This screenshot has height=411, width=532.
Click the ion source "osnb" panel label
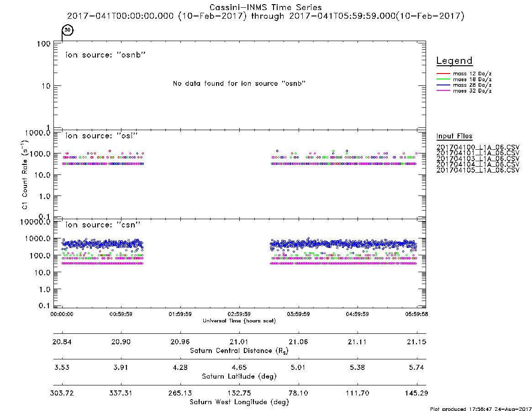pos(105,55)
